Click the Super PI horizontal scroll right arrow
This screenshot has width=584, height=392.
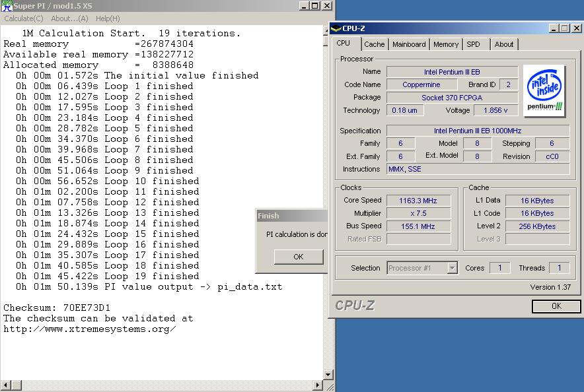click(x=318, y=385)
